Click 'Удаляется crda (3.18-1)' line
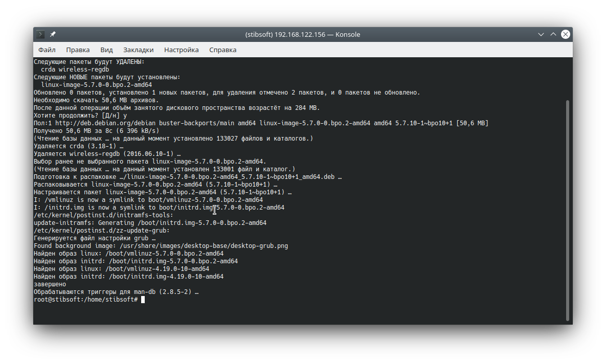 [x=78, y=146]
